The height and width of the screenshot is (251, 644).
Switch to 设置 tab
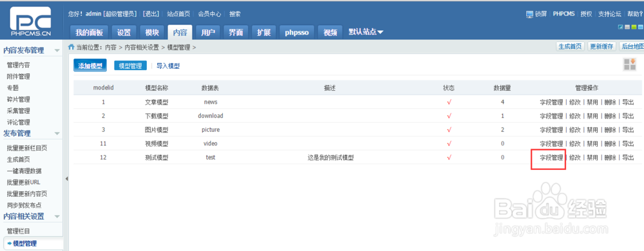click(124, 33)
